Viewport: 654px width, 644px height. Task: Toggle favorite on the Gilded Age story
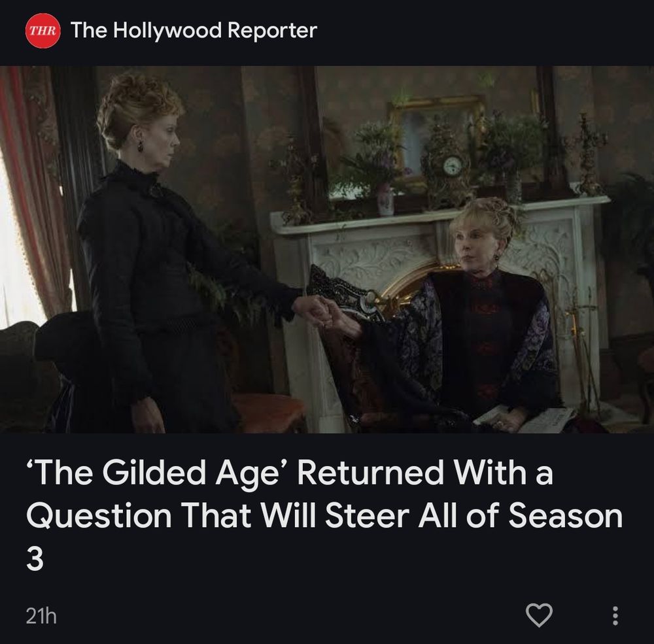pos(539,615)
